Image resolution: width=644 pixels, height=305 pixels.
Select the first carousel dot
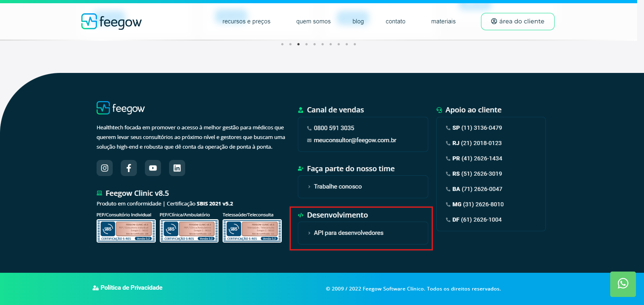[282, 44]
